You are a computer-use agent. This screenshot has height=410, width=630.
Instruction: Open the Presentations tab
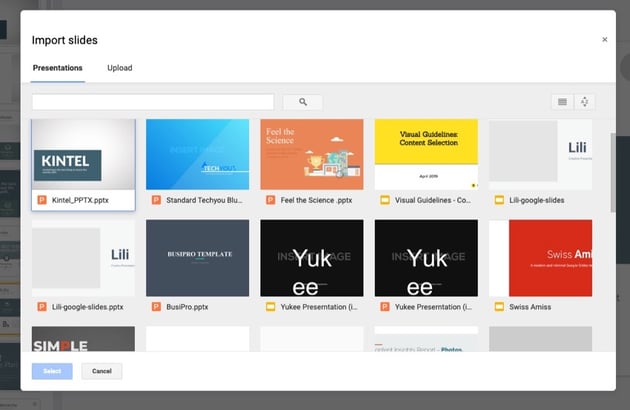[57, 68]
